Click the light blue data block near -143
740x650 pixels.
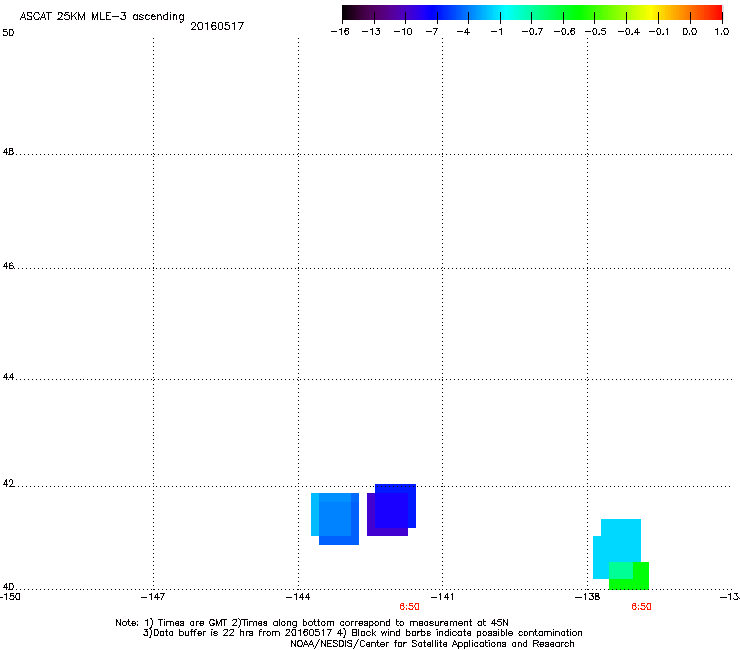pos(335,518)
